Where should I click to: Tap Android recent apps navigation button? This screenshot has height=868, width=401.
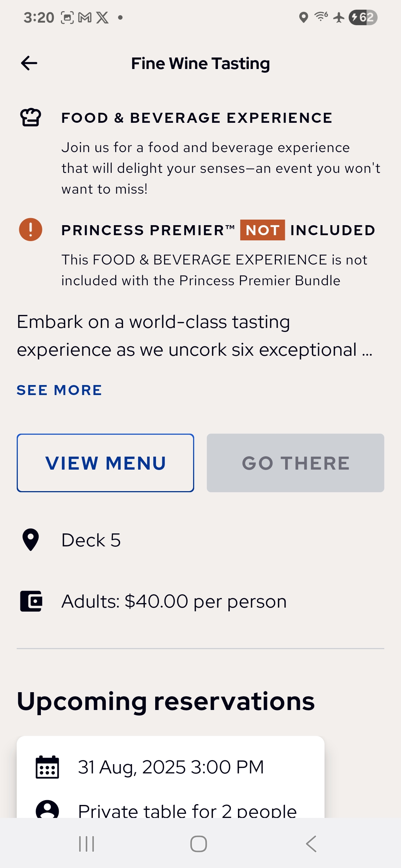pos(87,844)
